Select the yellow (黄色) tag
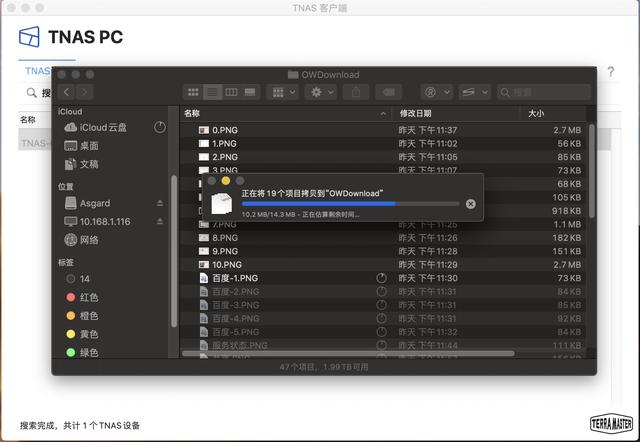Image resolution: width=640 pixels, height=442 pixels. 89,334
